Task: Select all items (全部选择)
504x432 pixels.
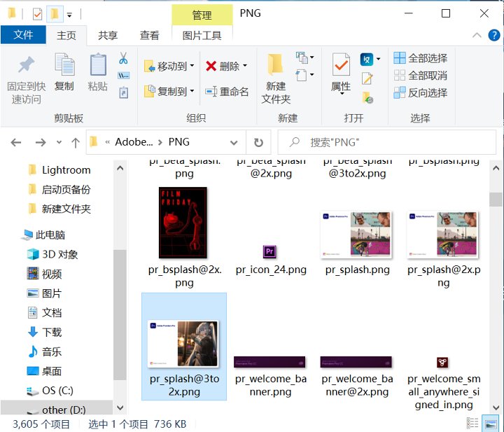Action: click(421, 58)
